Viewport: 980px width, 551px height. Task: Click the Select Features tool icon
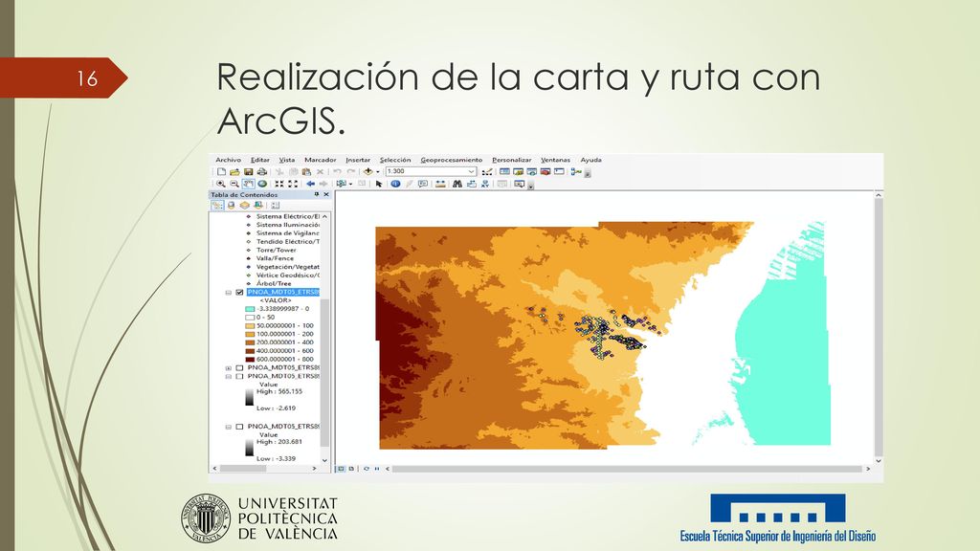(342, 184)
